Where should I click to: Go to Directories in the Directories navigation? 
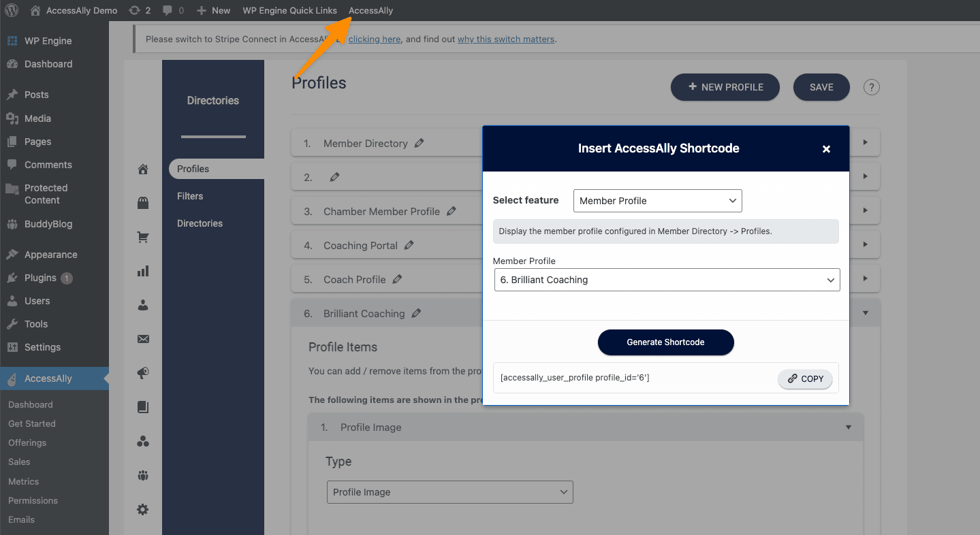coord(200,223)
